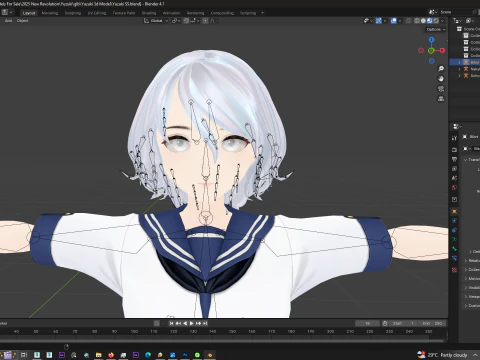Select solid viewport shading
The width and height of the screenshot is (480, 360).
click(423, 21)
